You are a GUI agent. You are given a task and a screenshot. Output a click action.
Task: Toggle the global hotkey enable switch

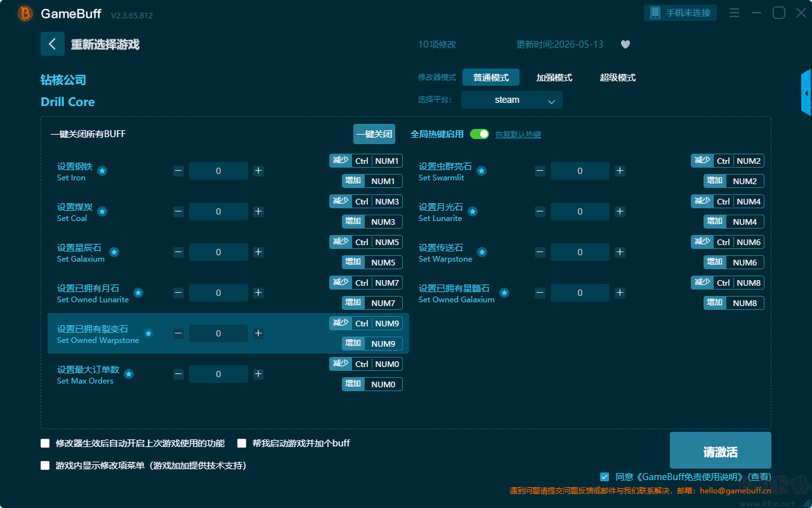coord(480,134)
